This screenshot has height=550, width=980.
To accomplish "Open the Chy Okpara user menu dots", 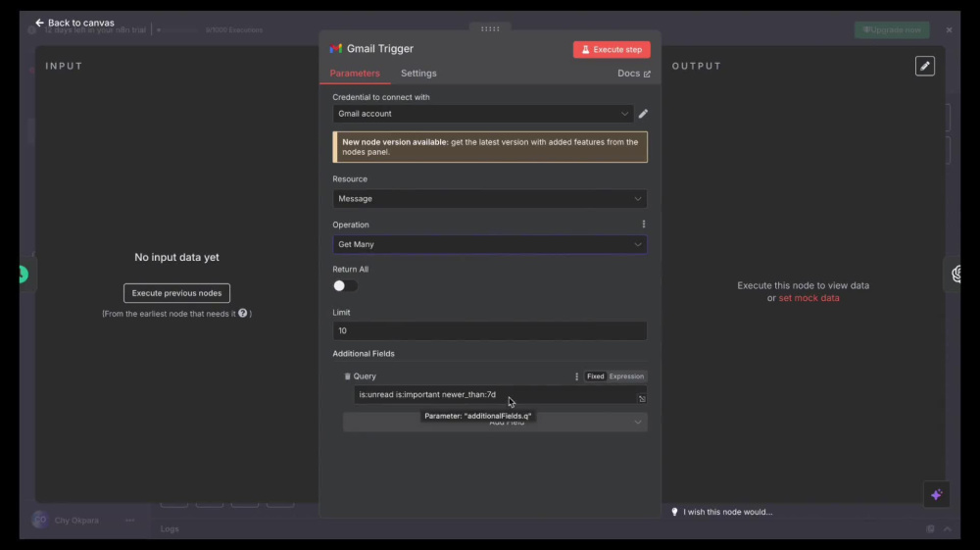I will pyautogui.click(x=130, y=520).
